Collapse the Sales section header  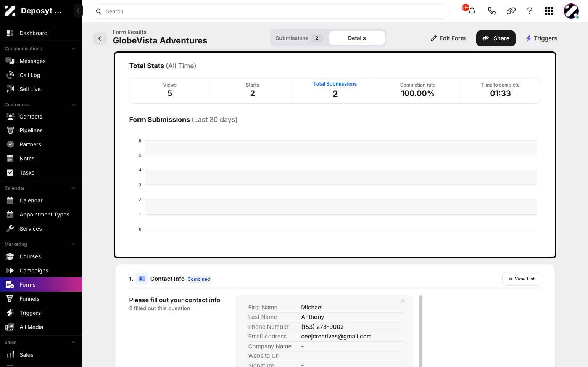(74, 343)
